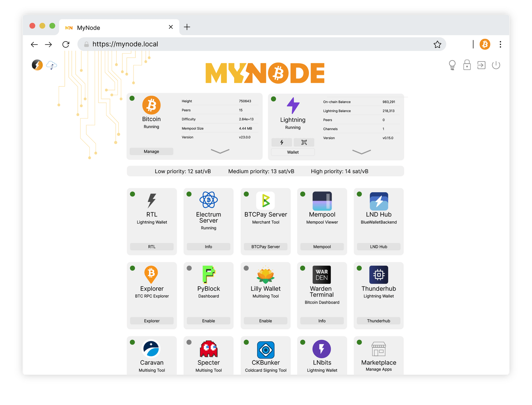The image size is (532, 405).
Task: Click the Explorer orange pin icon
Action: 151,275
